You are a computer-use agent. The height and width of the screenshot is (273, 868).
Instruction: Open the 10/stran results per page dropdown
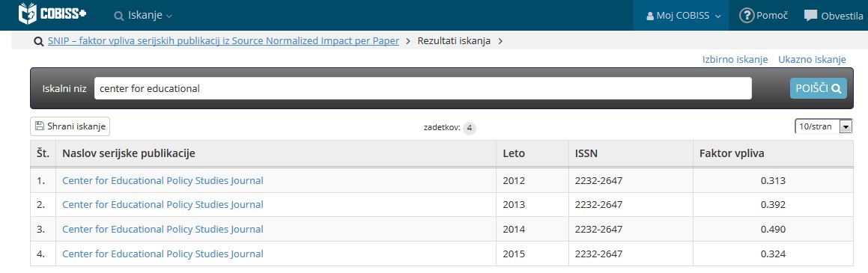tap(823, 126)
